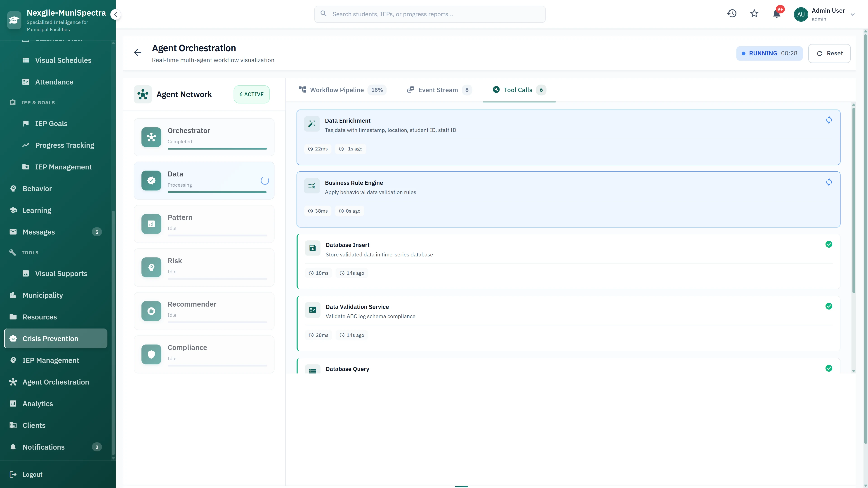Click the spinner icon on Business Rule Engine
The image size is (868, 488).
coord(829,182)
